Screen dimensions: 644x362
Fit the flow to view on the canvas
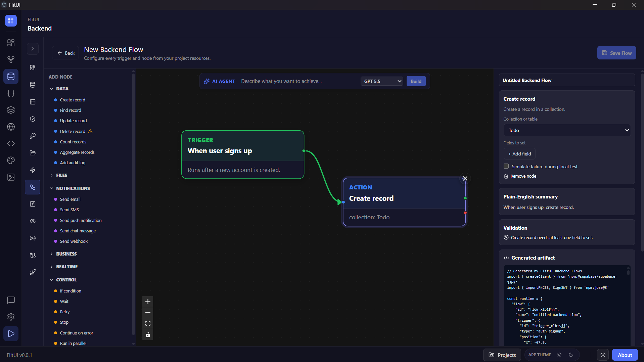tap(148, 323)
